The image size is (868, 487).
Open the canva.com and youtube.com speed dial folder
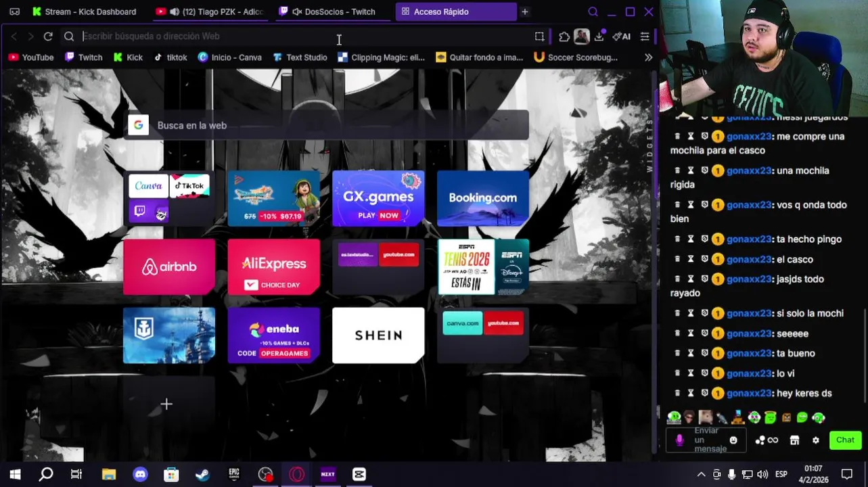483,335
